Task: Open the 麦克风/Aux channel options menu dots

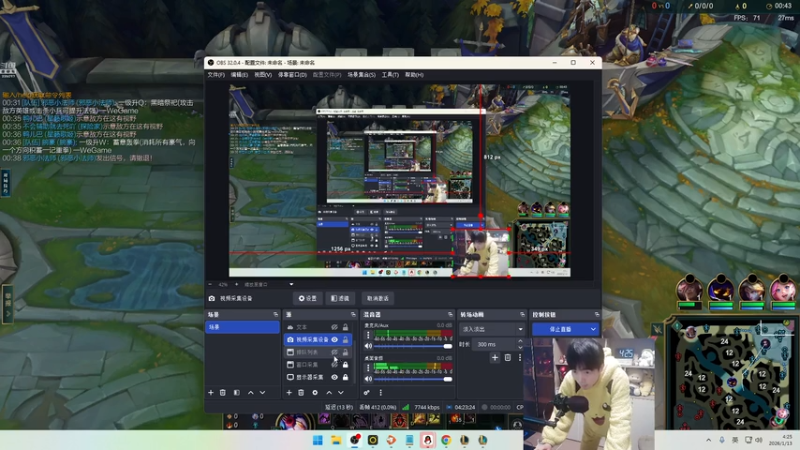Action: pos(368,335)
